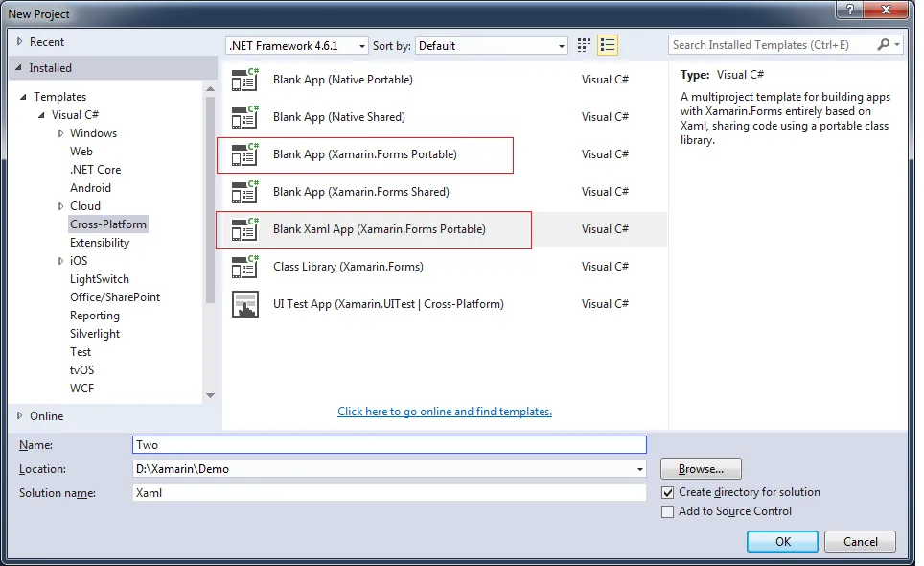Open the help question mark button
Image resolution: width=924 pixels, height=566 pixels.
point(850,9)
